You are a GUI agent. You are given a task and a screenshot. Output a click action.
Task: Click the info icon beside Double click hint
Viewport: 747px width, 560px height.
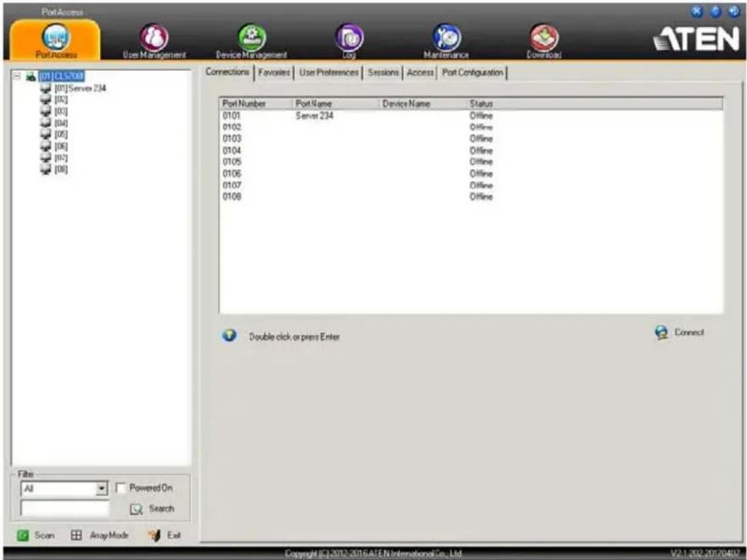[x=229, y=336]
